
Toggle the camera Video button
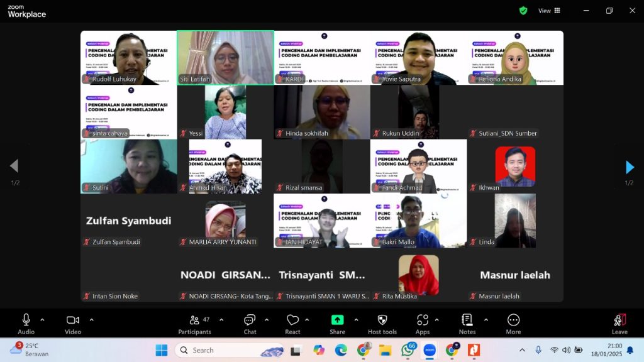pos(73,324)
